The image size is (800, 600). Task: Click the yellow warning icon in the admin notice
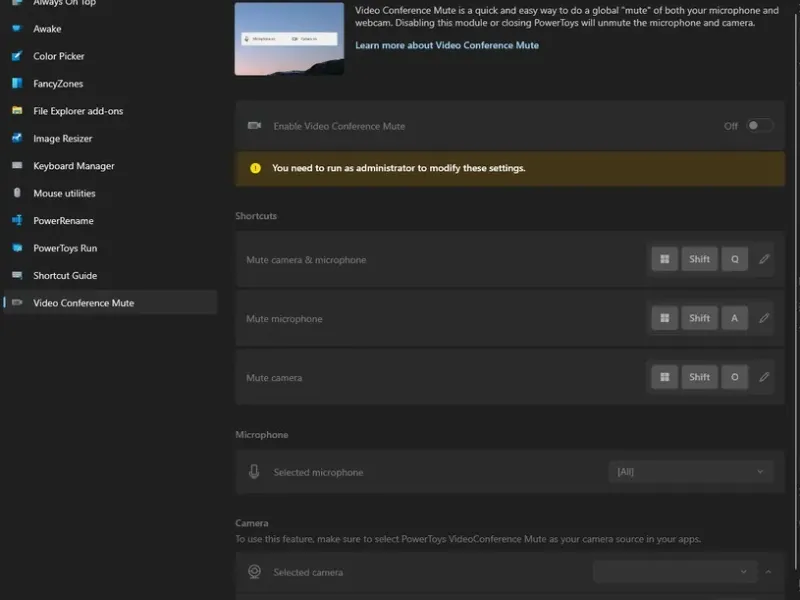[255, 168]
